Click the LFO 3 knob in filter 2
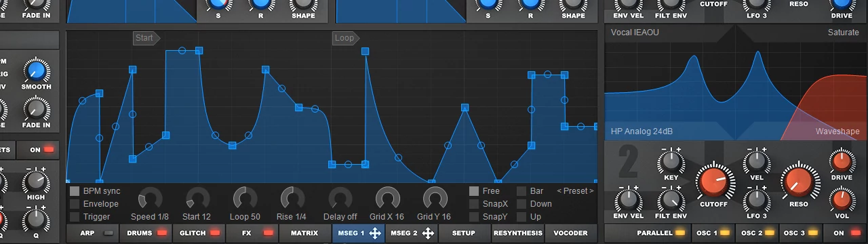This screenshot has height=244, width=868. (756, 200)
